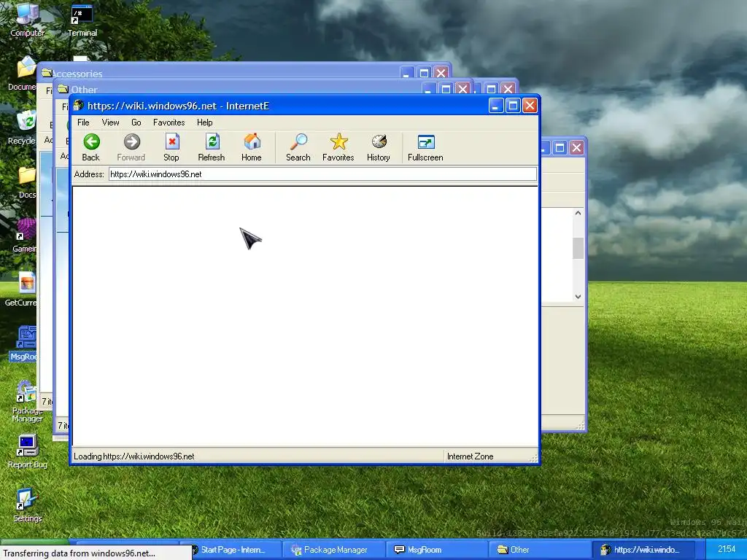
Task: Open the Docs folder on desktop
Action: [x=27, y=182]
